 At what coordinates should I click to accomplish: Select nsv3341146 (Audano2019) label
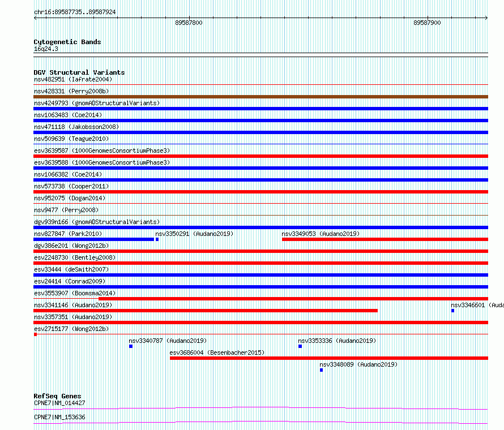73,305
